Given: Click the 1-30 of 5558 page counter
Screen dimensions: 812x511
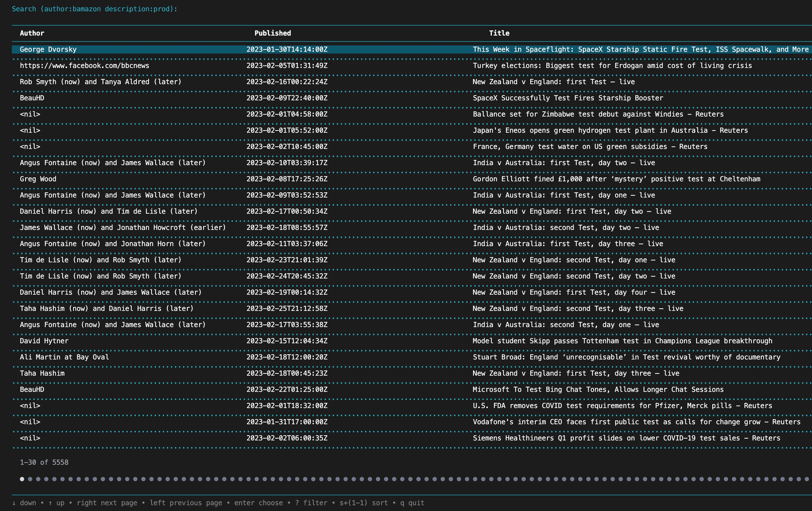Looking at the screenshot, I should [x=44, y=462].
